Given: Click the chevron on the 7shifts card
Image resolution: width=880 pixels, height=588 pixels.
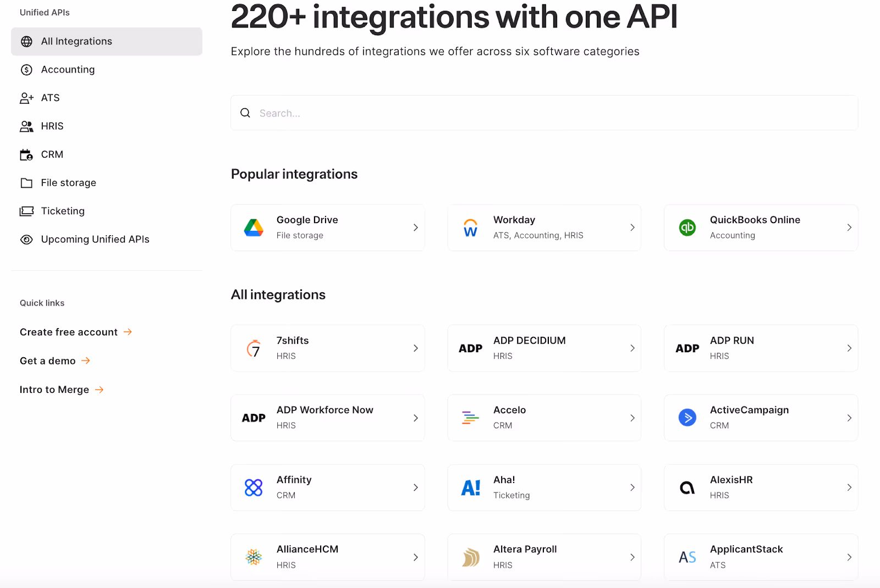Looking at the screenshot, I should 416,348.
